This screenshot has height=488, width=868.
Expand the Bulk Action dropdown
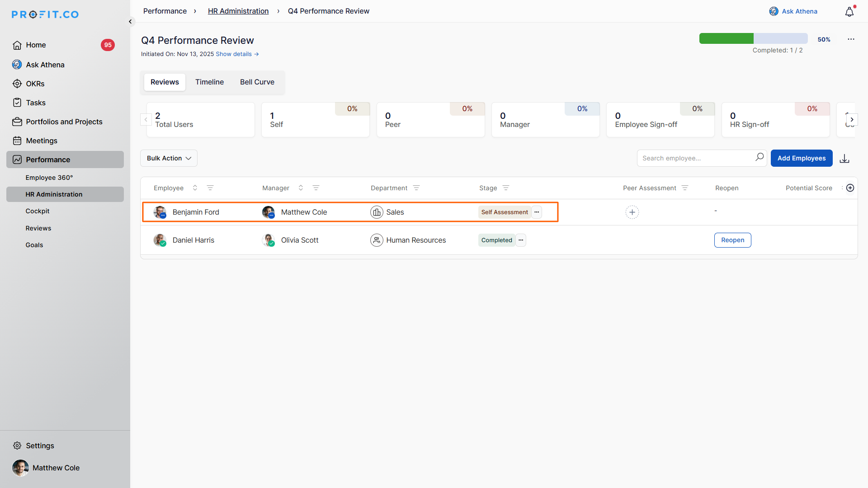click(169, 158)
